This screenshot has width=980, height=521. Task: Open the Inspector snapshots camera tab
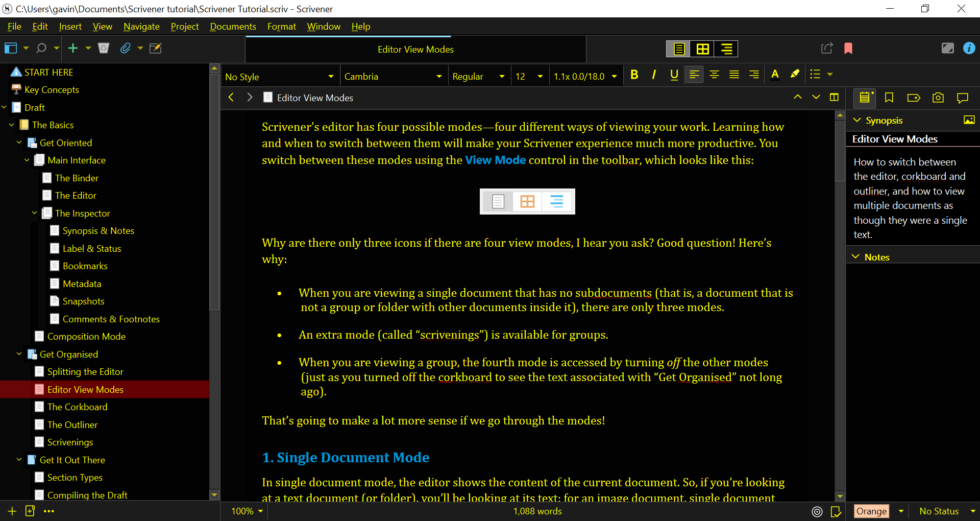pos(938,98)
